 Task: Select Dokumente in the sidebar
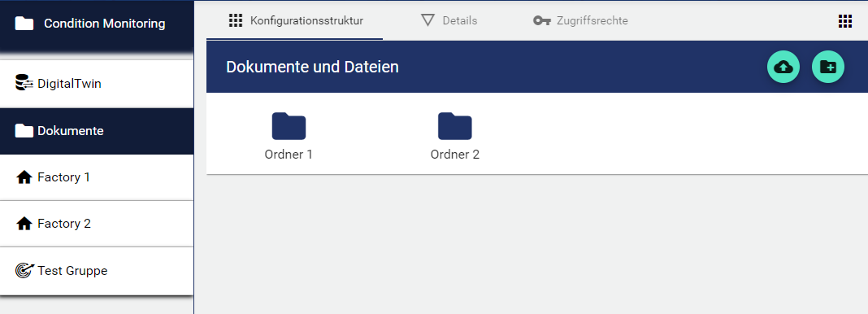click(x=97, y=131)
